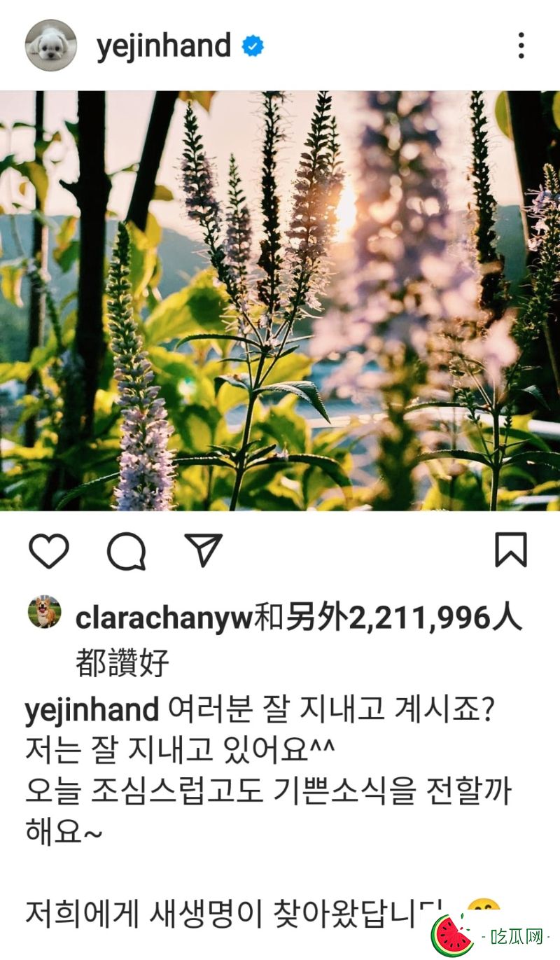Viewport: 560px width, 960px height.
Task: Tap the caption line 저는 잘 지내고 있어요^^
Action: tap(181, 752)
